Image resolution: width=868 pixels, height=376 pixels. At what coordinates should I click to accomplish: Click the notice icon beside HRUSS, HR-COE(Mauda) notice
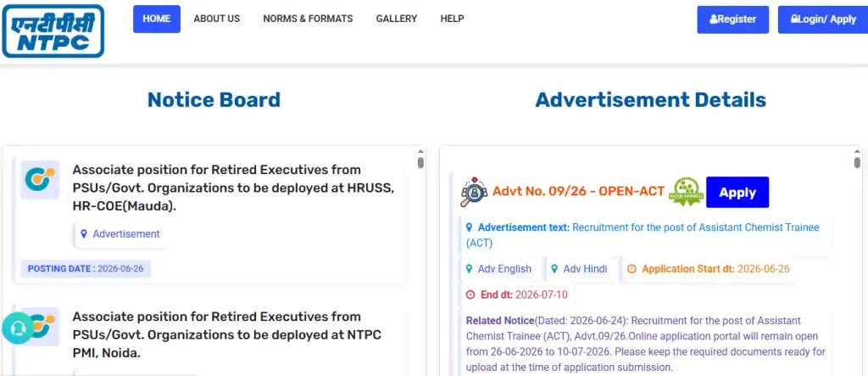[x=40, y=180]
